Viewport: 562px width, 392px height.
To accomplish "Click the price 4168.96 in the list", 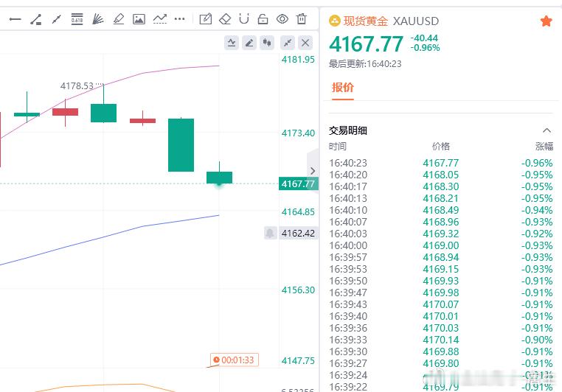I will tap(441, 222).
